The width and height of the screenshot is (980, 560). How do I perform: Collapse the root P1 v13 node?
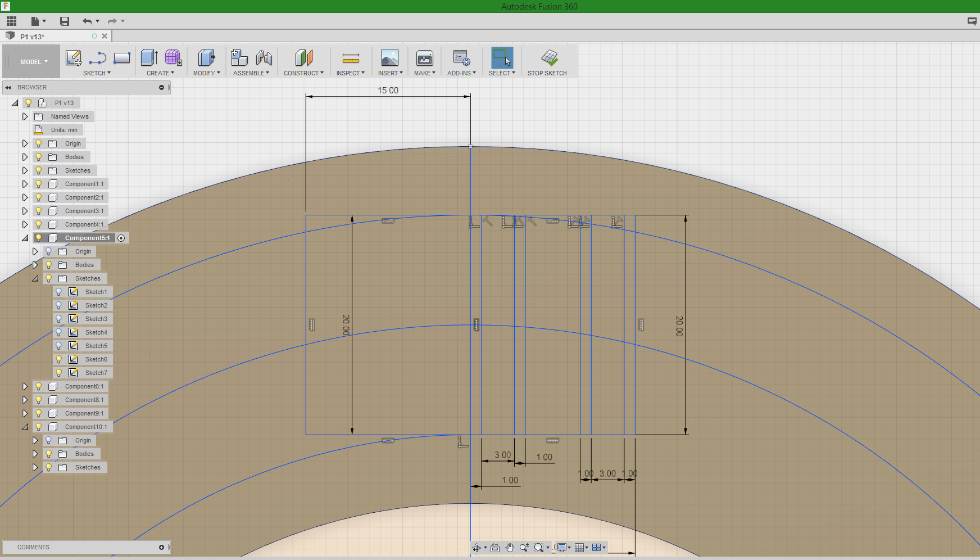15,103
